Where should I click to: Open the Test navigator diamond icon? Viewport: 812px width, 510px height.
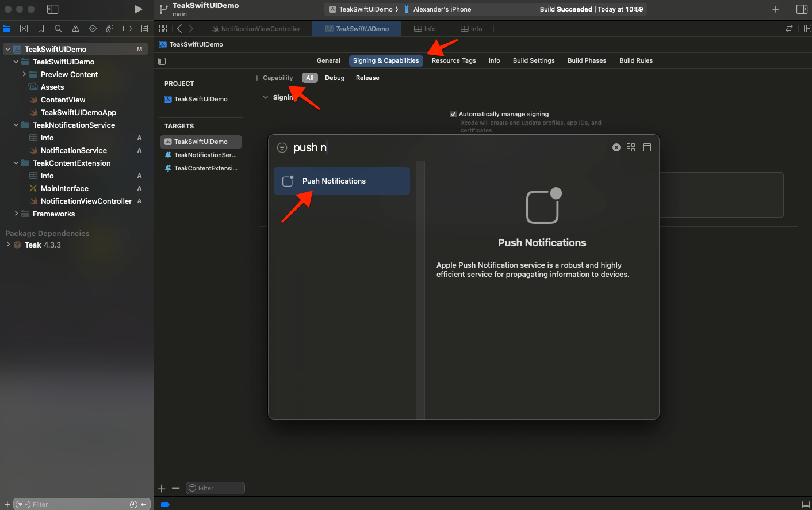[x=93, y=28]
